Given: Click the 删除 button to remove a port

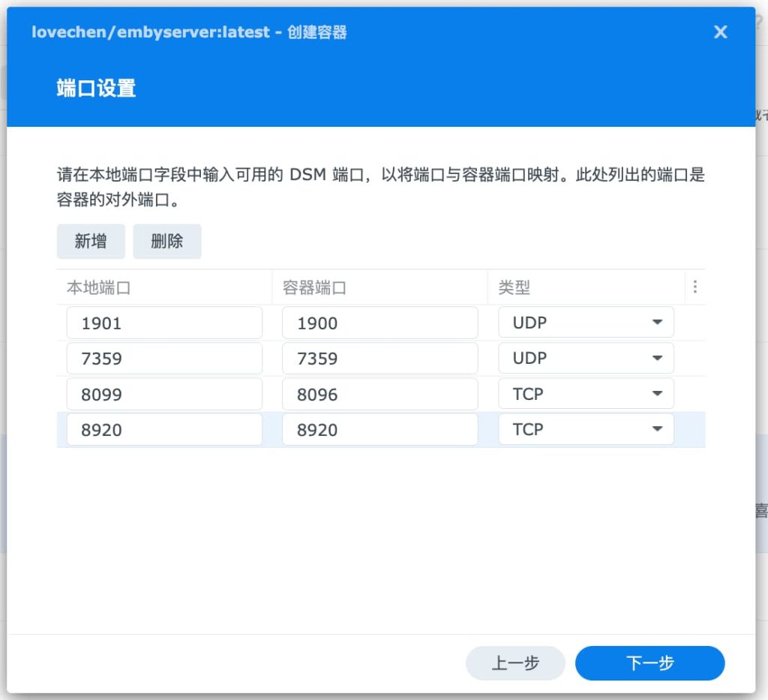Looking at the screenshot, I should [x=166, y=241].
